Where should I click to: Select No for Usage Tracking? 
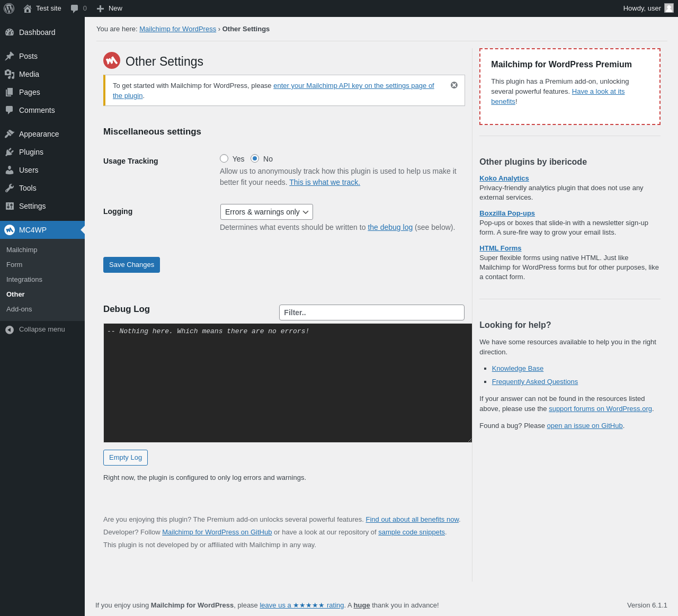(x=255, y=158)
